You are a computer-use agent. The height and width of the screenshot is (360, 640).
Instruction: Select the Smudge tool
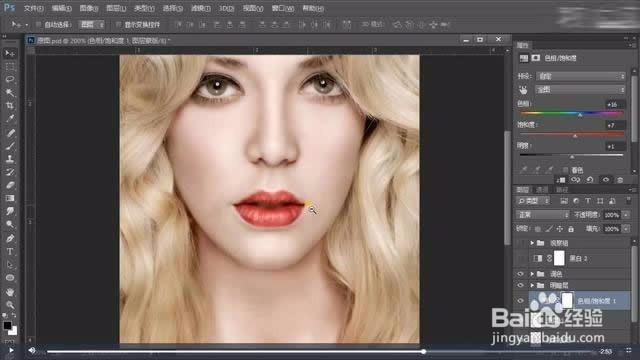(10, 211)
